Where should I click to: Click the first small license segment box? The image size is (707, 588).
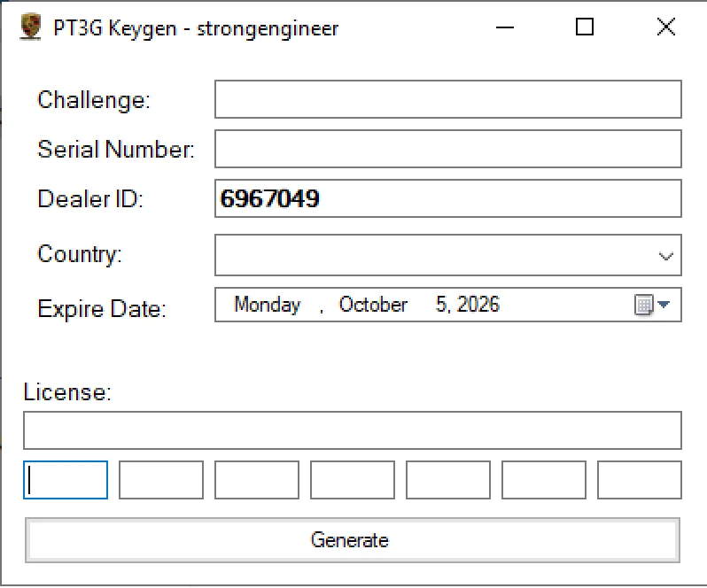[x=66, y=480]
